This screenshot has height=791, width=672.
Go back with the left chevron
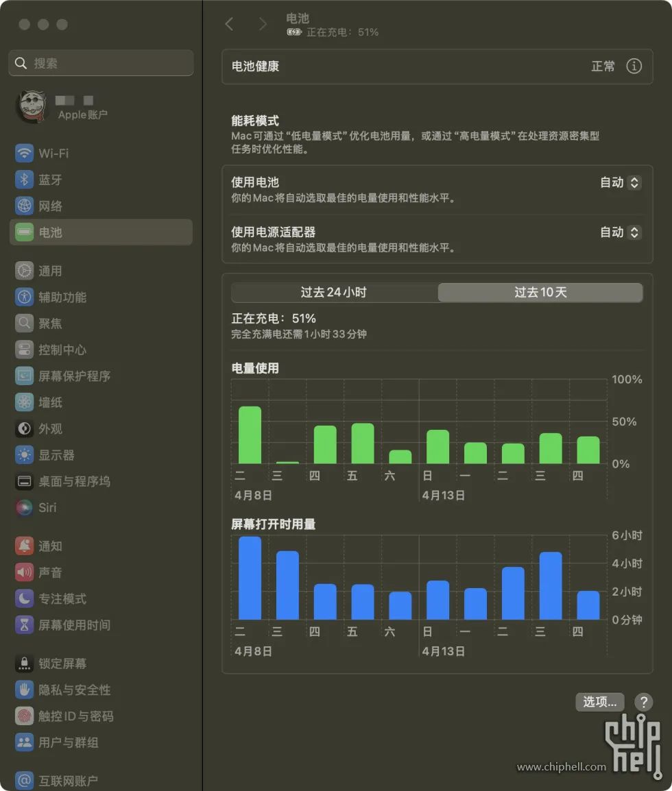(230, 24)
